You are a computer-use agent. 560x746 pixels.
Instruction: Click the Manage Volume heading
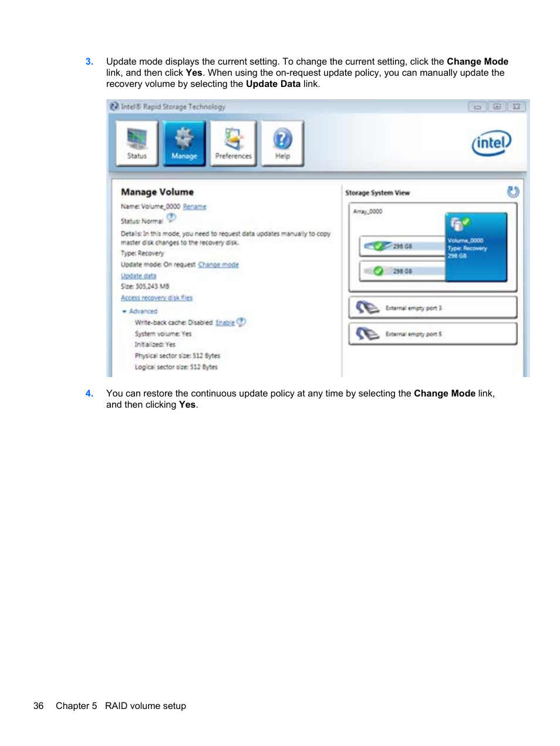[x=157, y=192]
